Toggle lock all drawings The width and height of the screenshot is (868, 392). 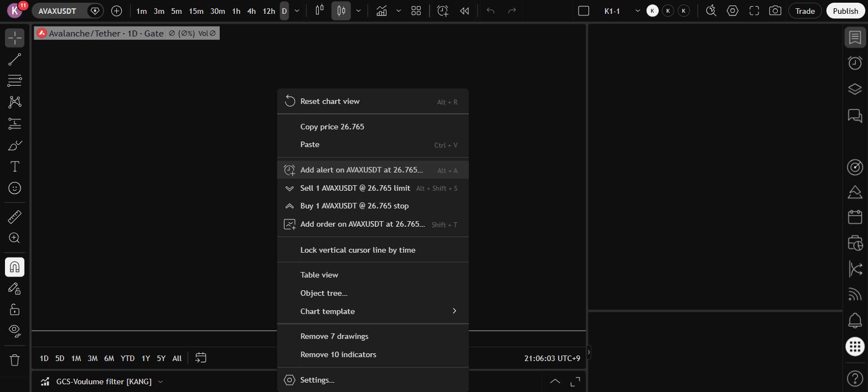[15, 310]
